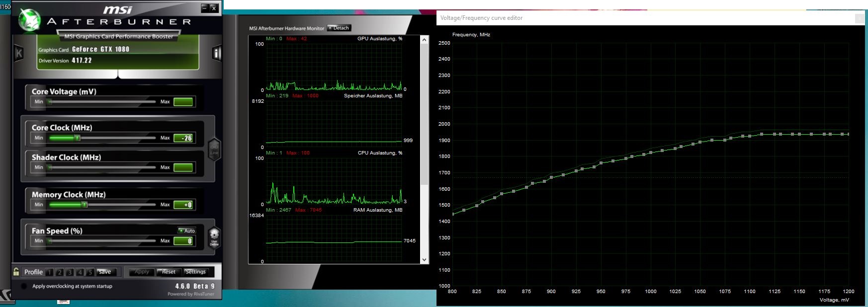Screen dimensions: 868x307
Task: Click the hardware monitor scroll up arrow
Action: (x=424, y=39)
